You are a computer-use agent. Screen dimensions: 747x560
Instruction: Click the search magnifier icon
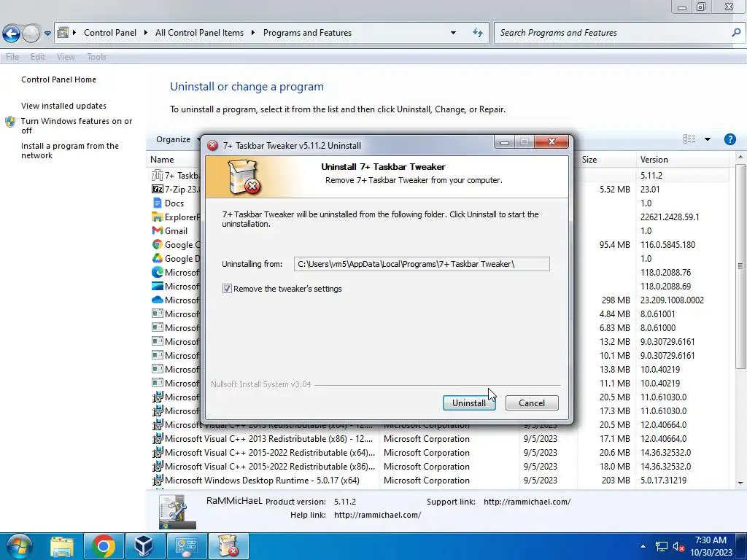736,32
